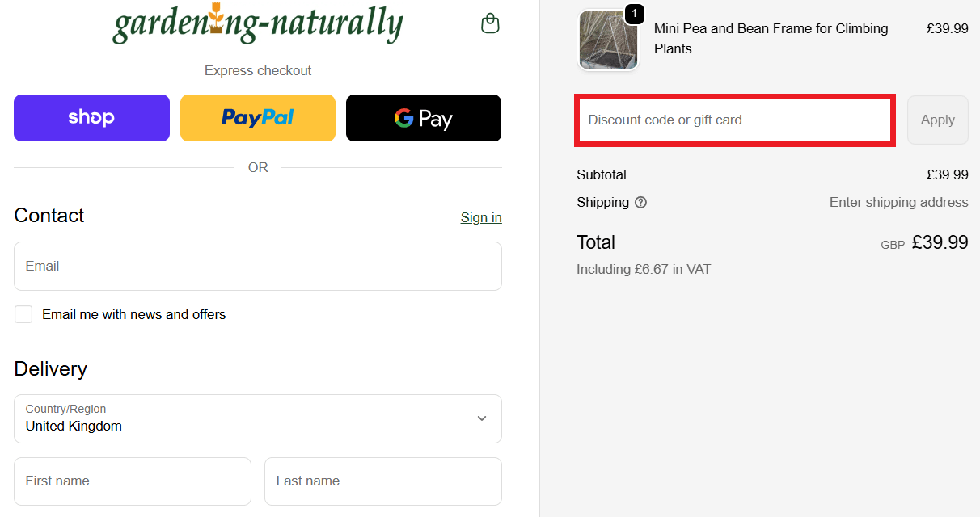
Task: Select the PayPal payment icon
Action: pos(257,117)
